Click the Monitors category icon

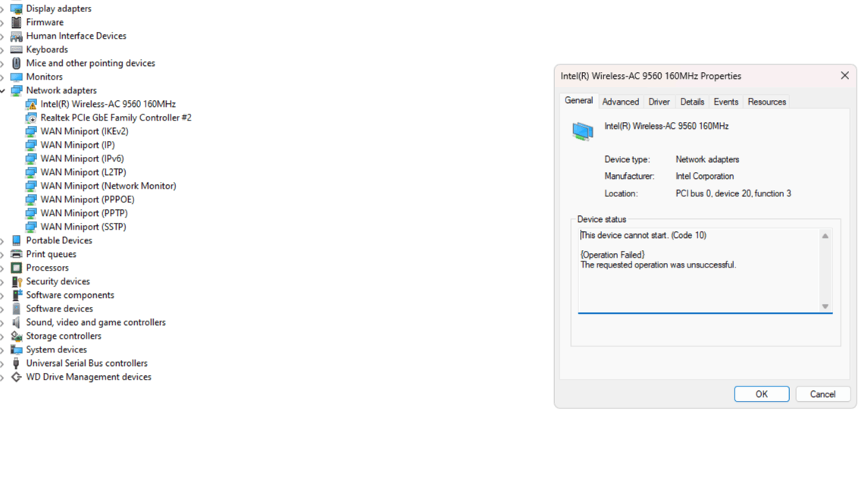point(17,77)
